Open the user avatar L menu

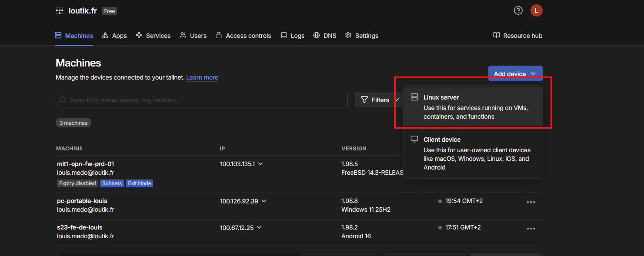[537, 11]
